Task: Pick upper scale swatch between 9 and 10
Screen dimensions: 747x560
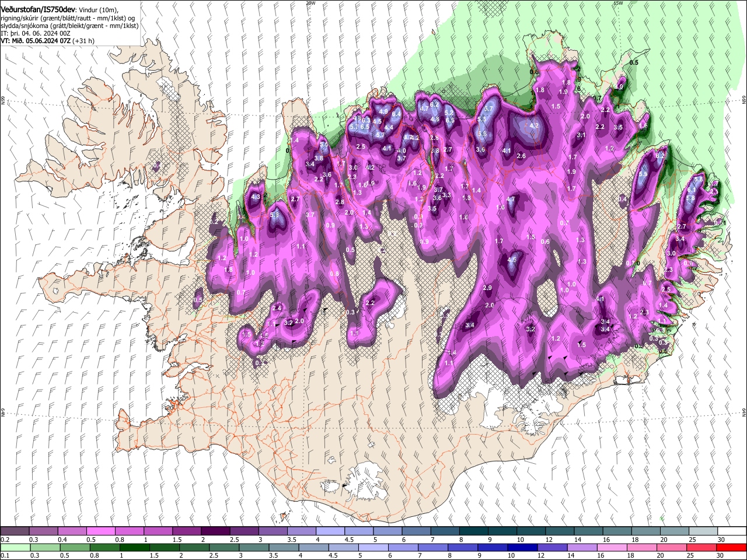Action: point(502,531)
